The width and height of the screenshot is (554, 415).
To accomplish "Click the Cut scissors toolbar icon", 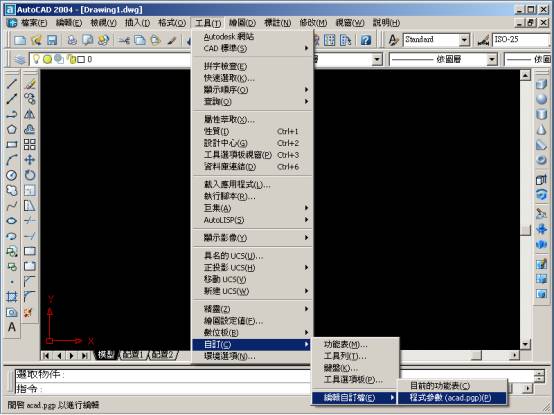I will tap(124, 40).
